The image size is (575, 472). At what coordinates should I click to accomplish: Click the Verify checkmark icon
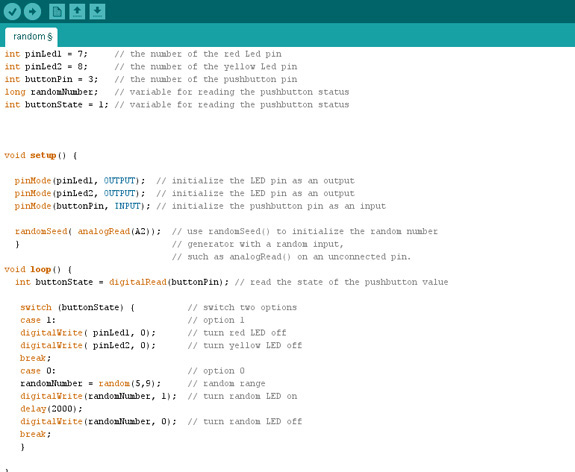click(x=12, y=12)
